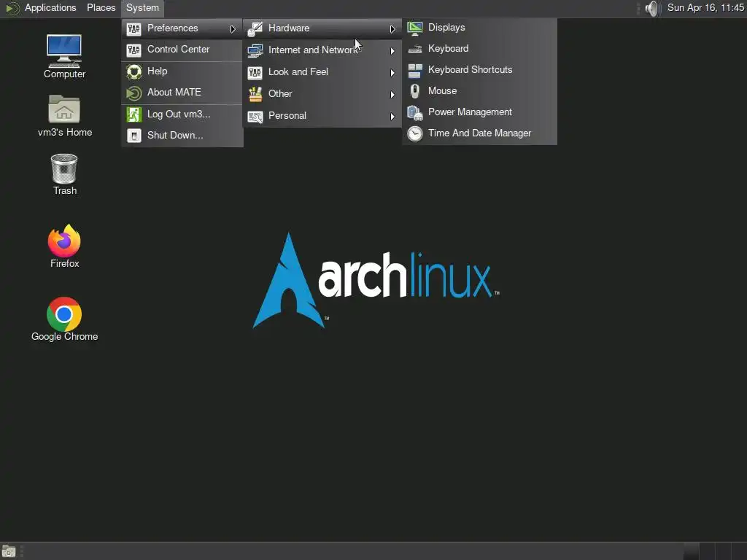
Task: Click the show desktop icon in bottom panel
Action: pos(9,551)
